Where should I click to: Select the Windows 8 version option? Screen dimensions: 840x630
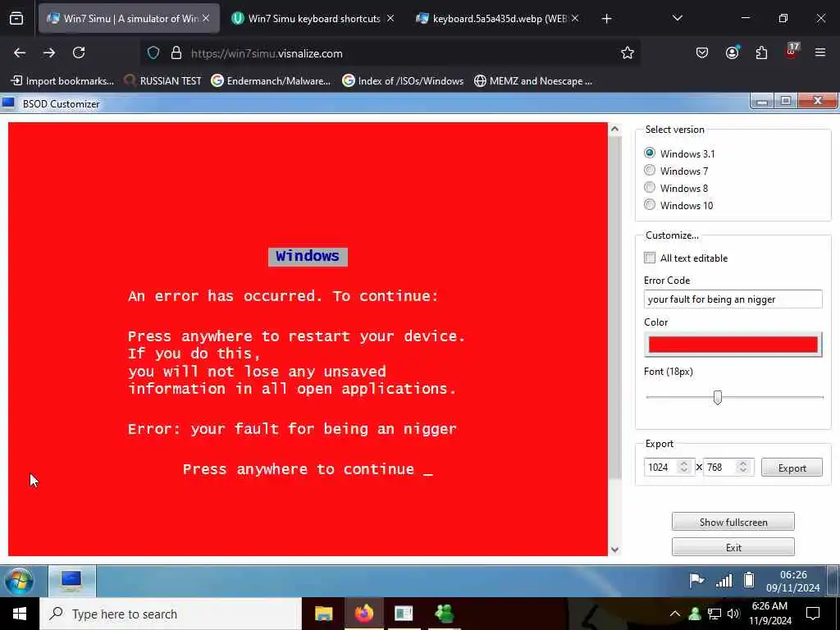(650, 188)
